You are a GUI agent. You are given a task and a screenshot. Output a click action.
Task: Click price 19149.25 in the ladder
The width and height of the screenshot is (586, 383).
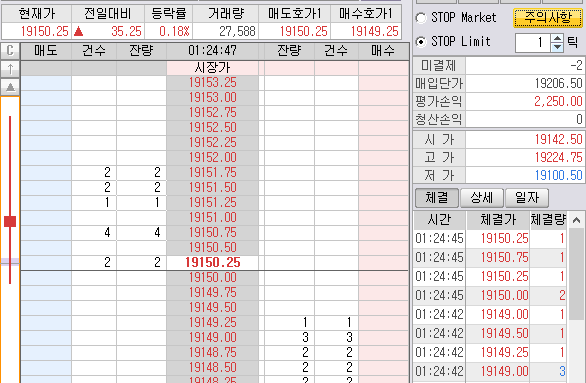[x=212, y=322]
